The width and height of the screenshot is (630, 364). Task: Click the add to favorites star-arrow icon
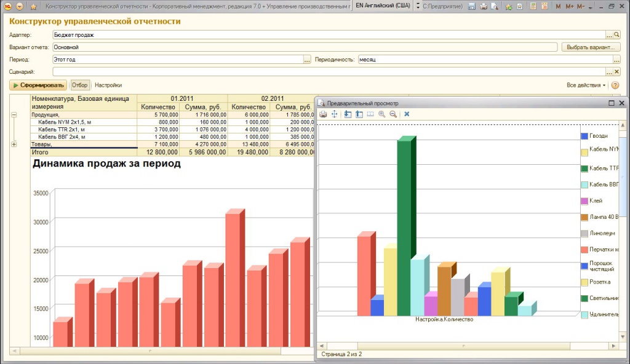(509, 6)
